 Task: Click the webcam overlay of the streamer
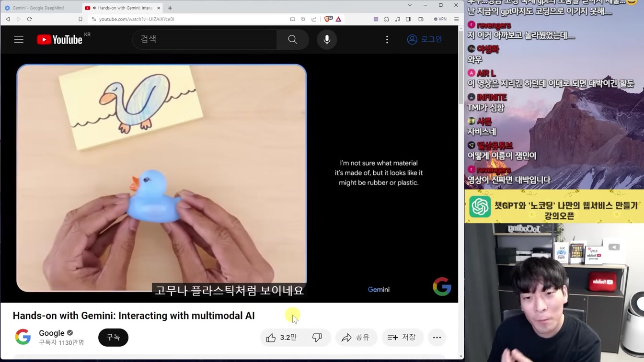coord(554,293)
